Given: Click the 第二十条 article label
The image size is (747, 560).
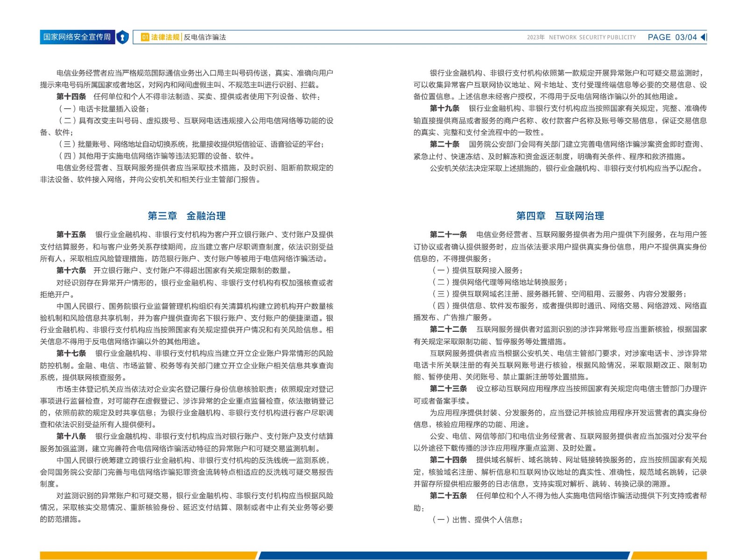Looking at the screenshot, I should (x=444, y=144).
